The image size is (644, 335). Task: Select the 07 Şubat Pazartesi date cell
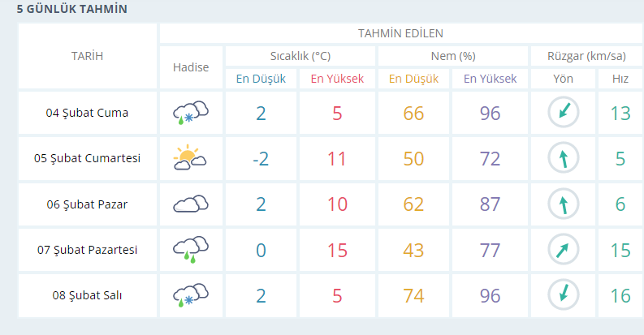pyautogui.click(x=88, y=250)
